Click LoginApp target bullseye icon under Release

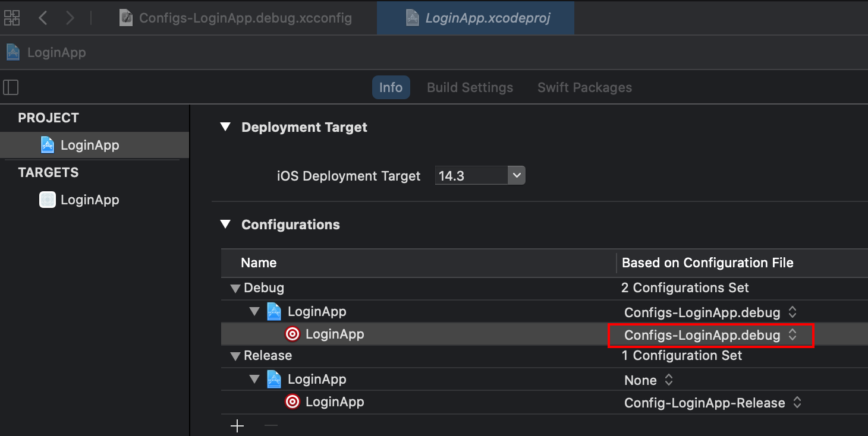click(293, 402)
